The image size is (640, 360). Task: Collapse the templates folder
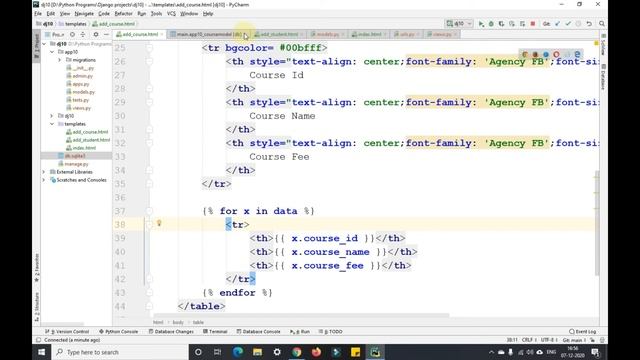(52, 124)
